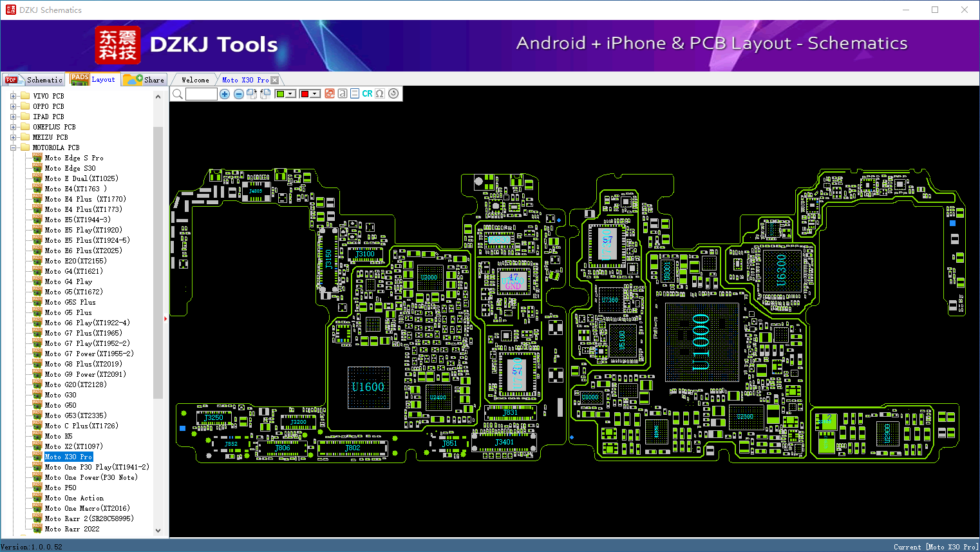Image resolution: width=980 pixels, height=552 pixels.
Task: Open Moto E4 Plus (XT1770) entry
Action: (86, 199)
